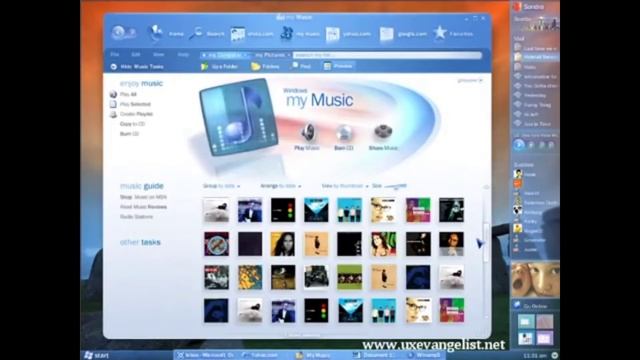Switch to My Music taskbar item

coord(314,355)
